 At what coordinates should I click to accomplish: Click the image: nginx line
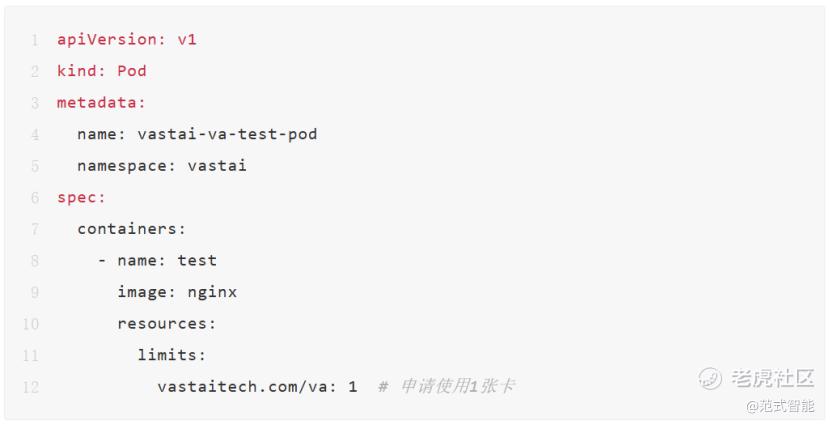point(177,292)
